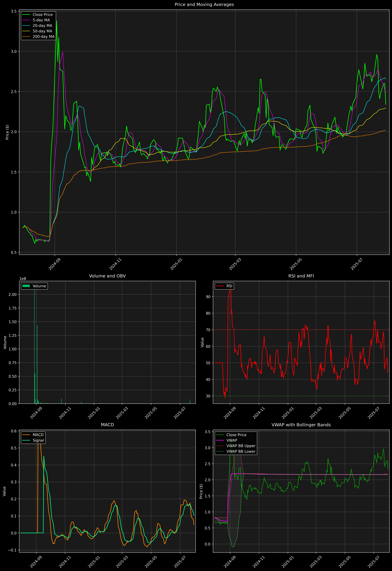Click the red RSI legend line sample
This screenshot has height=571, width=392.
[x=220, y=286]
